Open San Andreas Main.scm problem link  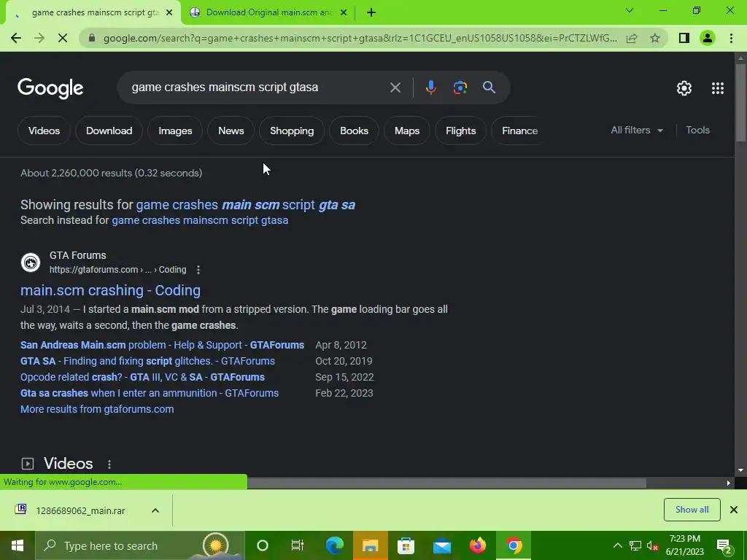pos(163,345)
